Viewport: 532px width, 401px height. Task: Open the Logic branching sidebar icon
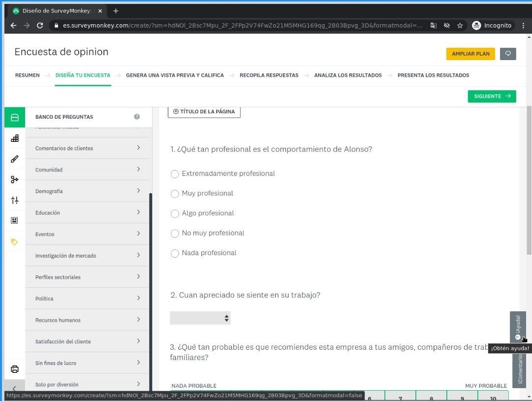coord(15,179)
